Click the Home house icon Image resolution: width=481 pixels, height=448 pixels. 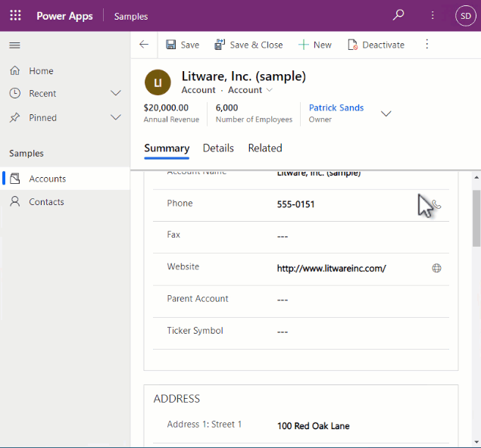(14, 70)
